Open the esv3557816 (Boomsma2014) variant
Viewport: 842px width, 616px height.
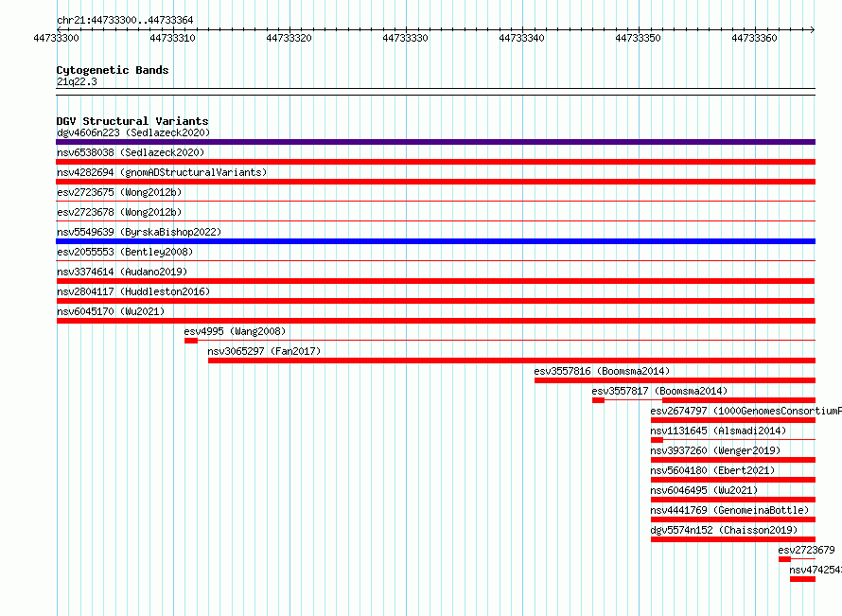(602, 371)
